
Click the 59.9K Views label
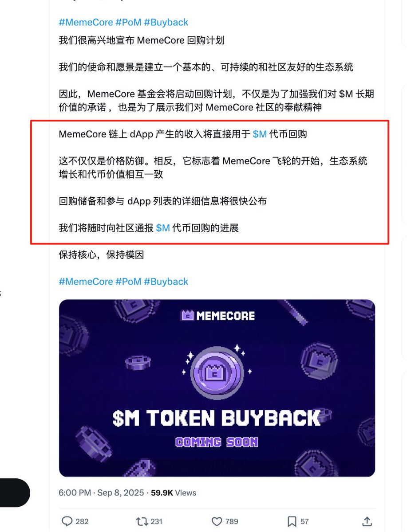[174, 493]
